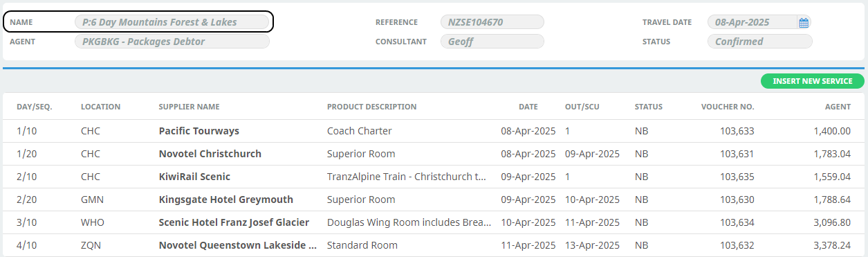This screenshot has width=868, height=257.
Task: Click the Insert New Service button
Action: pyautogui.click(x=813, y=81)
